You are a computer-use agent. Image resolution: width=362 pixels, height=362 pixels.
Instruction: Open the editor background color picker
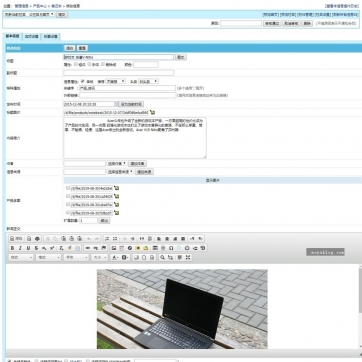click(x=125, y=257)
